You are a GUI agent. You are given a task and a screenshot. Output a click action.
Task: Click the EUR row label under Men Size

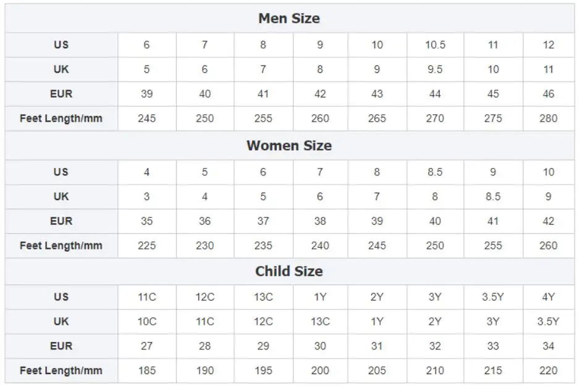tap(61, 94)
